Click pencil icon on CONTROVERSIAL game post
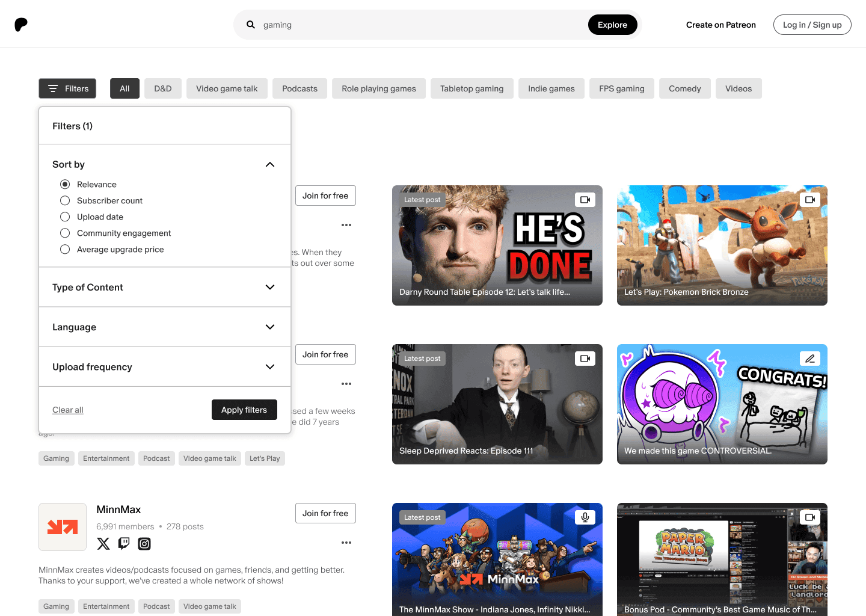Viewport: 866px width, 616px height. [x=810, y=359]
